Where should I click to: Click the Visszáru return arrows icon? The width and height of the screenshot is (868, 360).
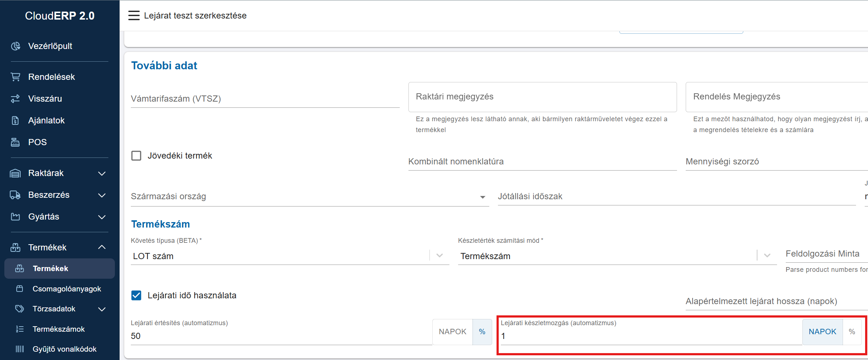(x=16, y=99)
